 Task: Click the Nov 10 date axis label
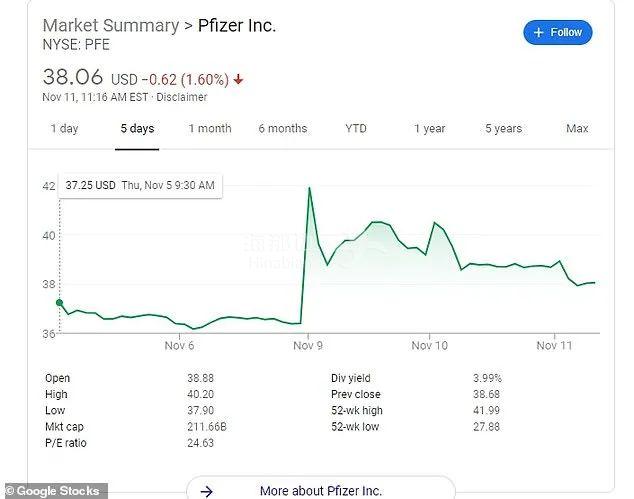429,345
